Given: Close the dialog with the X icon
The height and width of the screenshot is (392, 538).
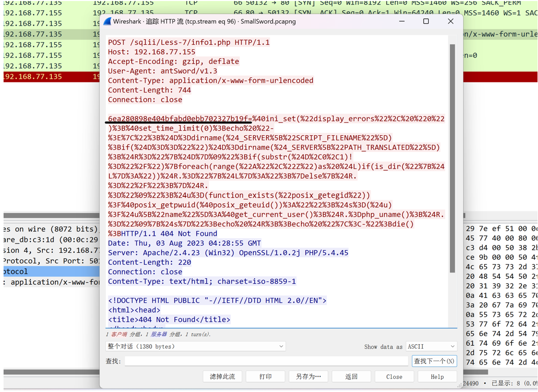Looking at the screenshot, I should (x=451, y=21).
